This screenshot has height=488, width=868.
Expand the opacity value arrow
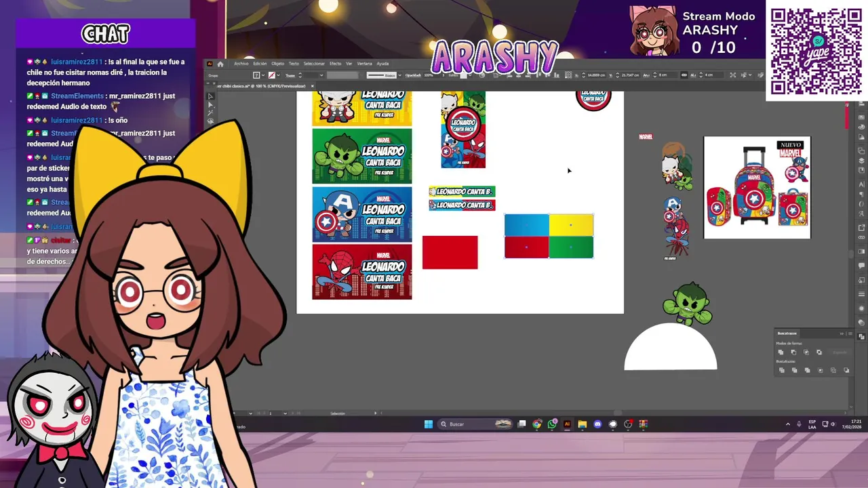443,75
